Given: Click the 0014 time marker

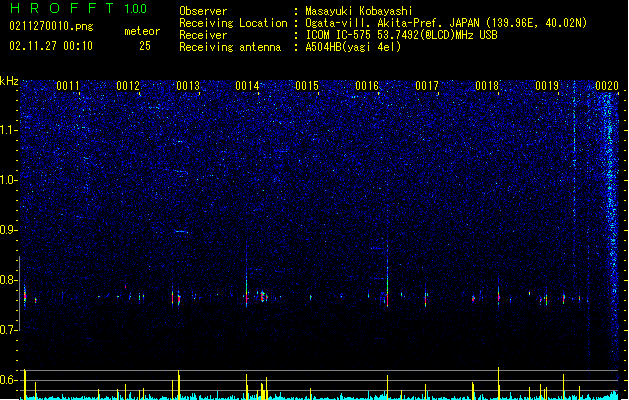Looking at the screenshot, I should pyautogui.click(x=247, y=86).
